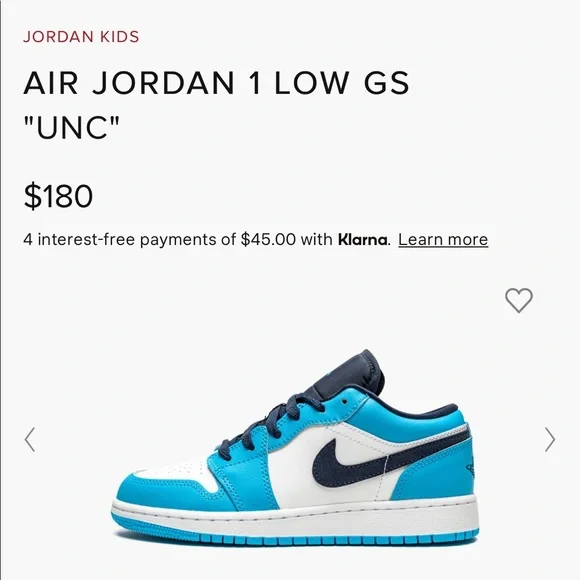Click the "UNC" colorway name
Screen dimensions: 580x580
[72, 127]
